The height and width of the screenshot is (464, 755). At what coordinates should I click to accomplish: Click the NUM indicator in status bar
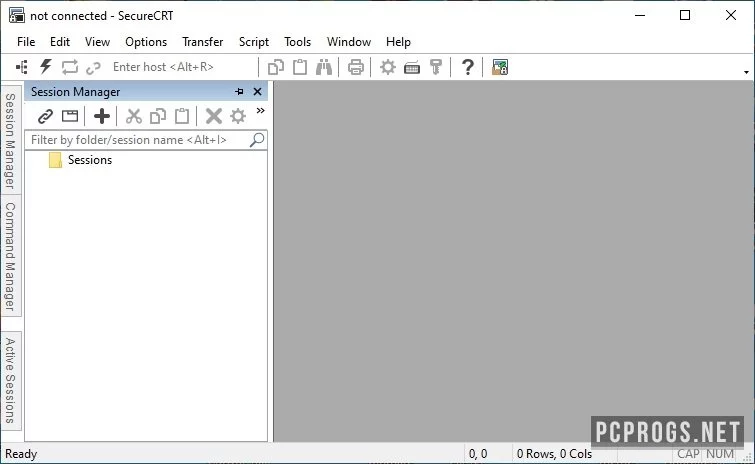point(720,454)
